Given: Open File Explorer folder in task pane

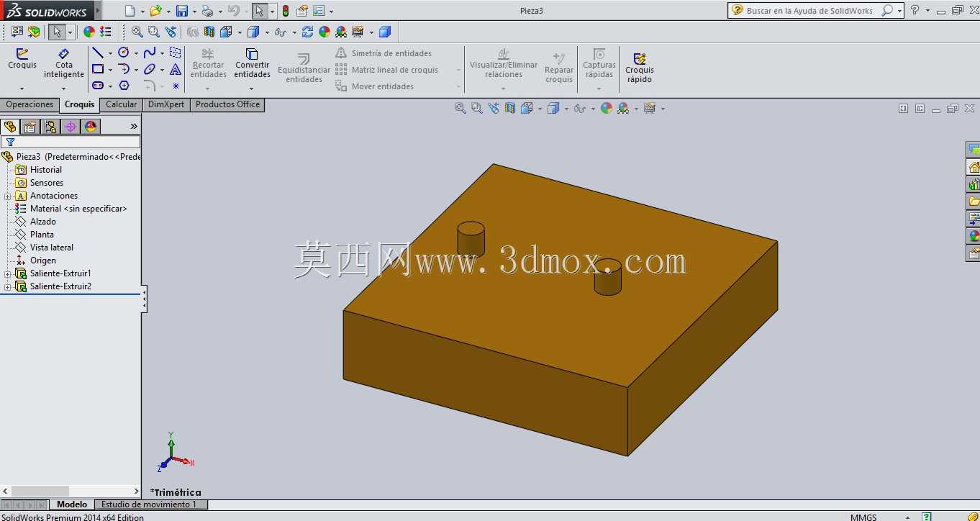Looking at the screenshot, I should 974,201.
